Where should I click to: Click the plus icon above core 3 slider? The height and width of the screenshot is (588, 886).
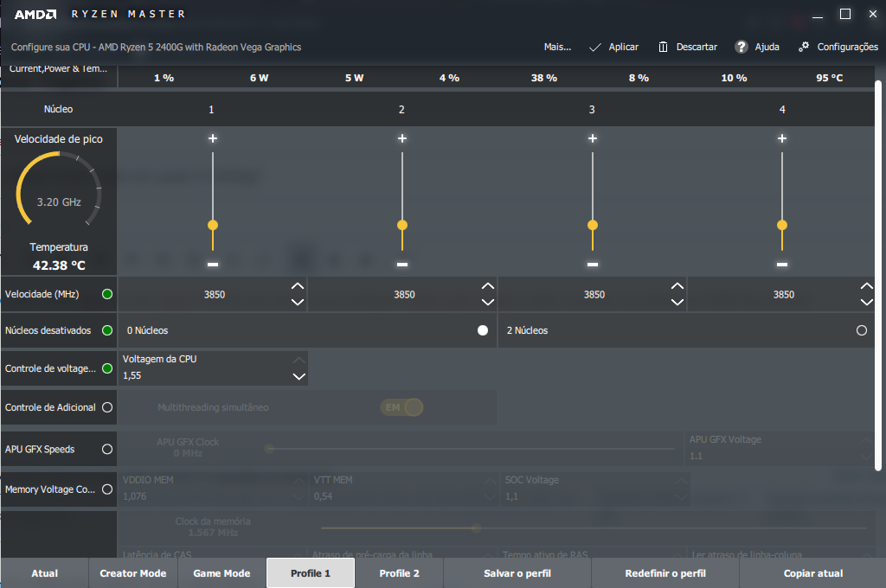(592, 138)
